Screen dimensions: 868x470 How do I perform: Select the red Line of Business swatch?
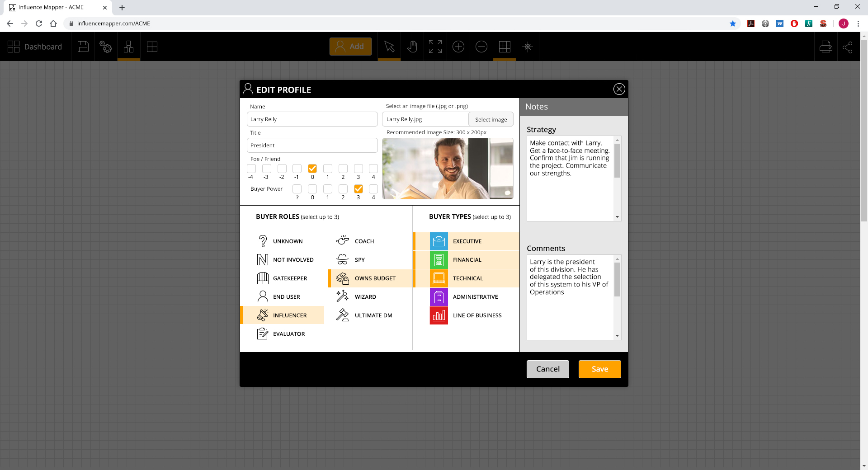coord(439,315)
